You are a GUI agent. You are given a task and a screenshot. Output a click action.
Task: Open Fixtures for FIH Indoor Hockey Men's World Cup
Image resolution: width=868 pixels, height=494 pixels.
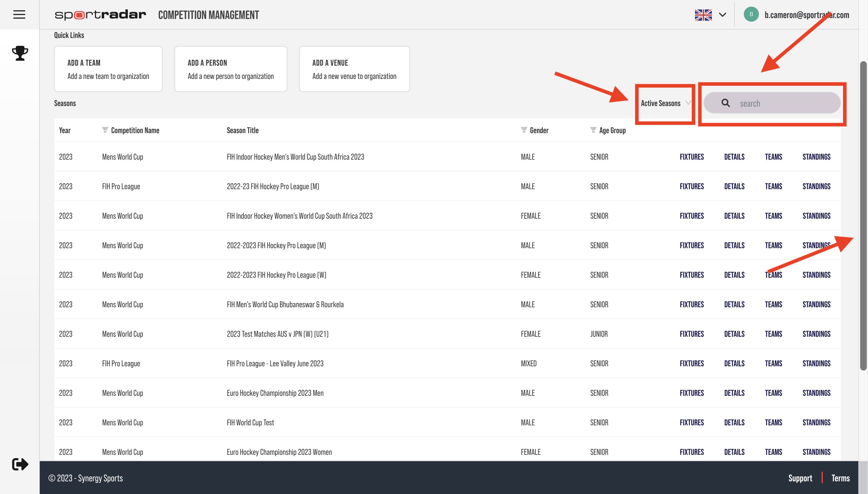coord(692,157)
